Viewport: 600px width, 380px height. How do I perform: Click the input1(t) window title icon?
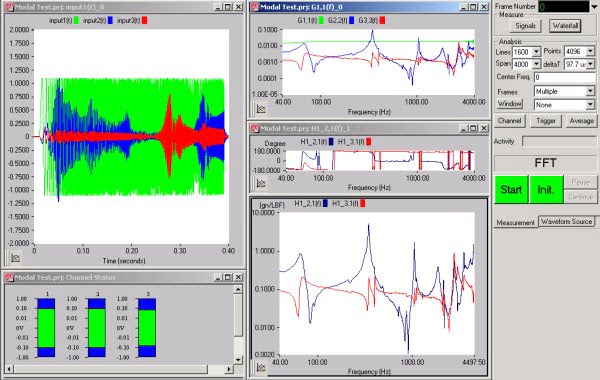pos(9,7)
